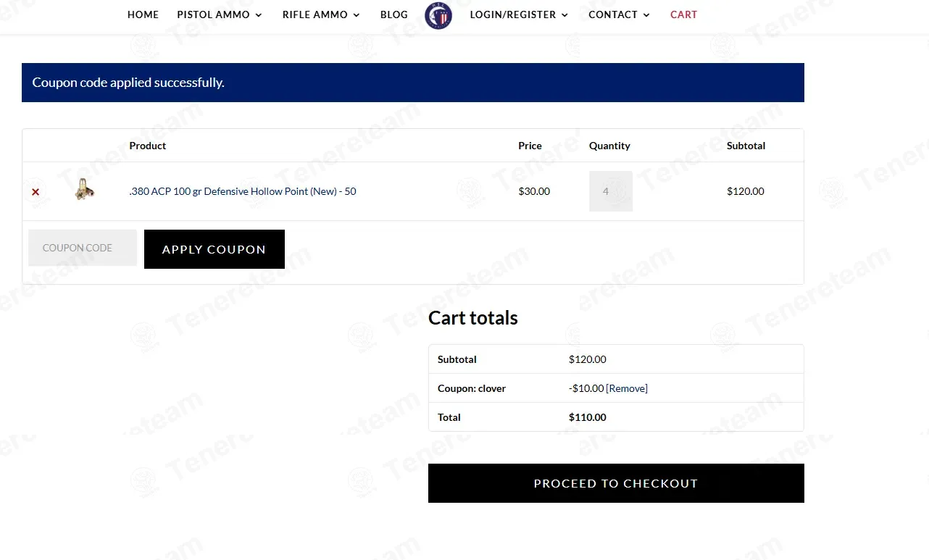Remove the .380 ACP item from cart

pyautogui.click(x=36, y=192)
